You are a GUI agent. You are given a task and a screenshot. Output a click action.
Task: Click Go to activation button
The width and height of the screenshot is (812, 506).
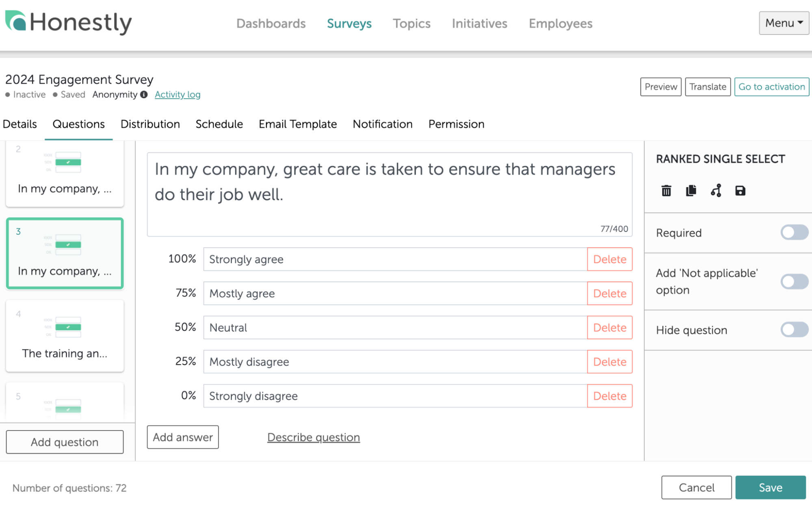point(771,87)
